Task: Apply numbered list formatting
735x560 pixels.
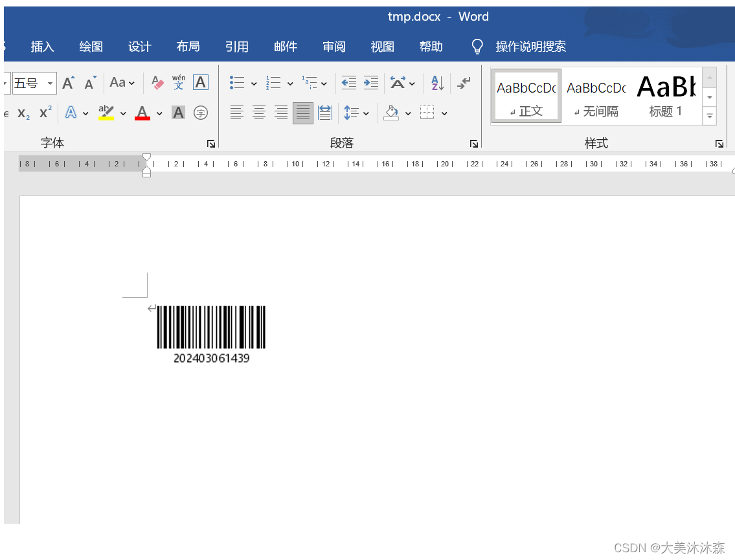Action: (273, 83)
